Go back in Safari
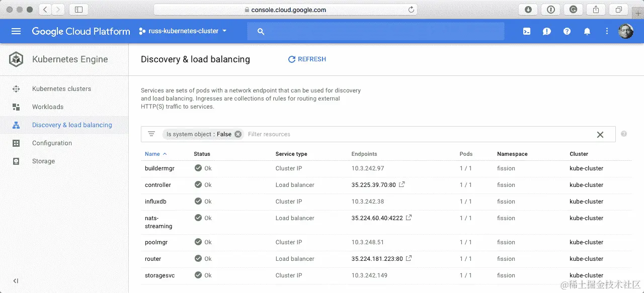Viewport: 644px width, 293px height. click(x=45, y=10)
